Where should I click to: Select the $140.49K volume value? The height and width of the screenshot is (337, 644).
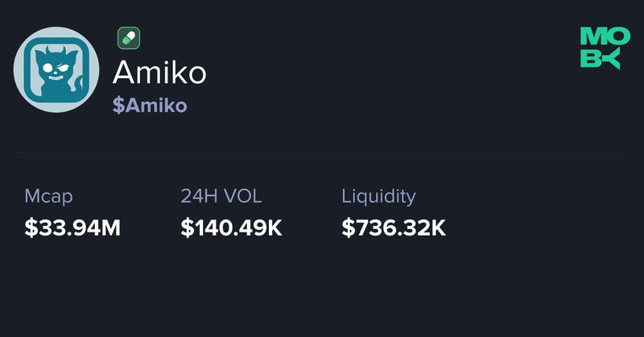[x=231, y=228]
